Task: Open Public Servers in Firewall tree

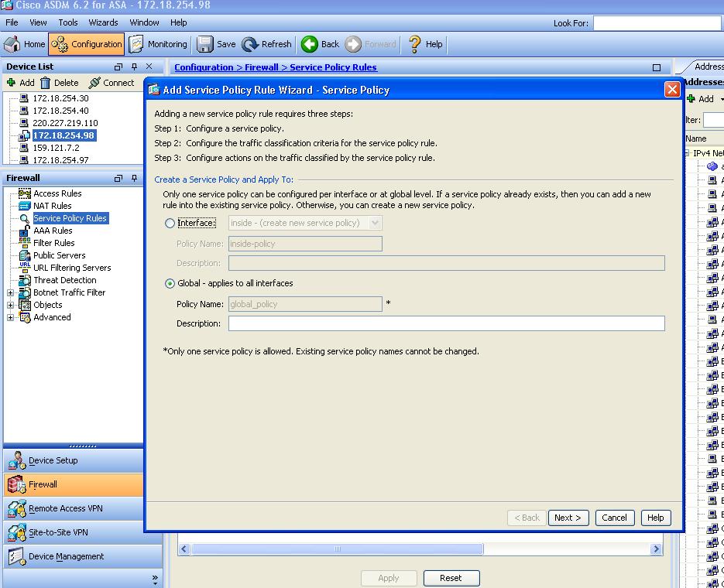Action: tap(59, 255)
